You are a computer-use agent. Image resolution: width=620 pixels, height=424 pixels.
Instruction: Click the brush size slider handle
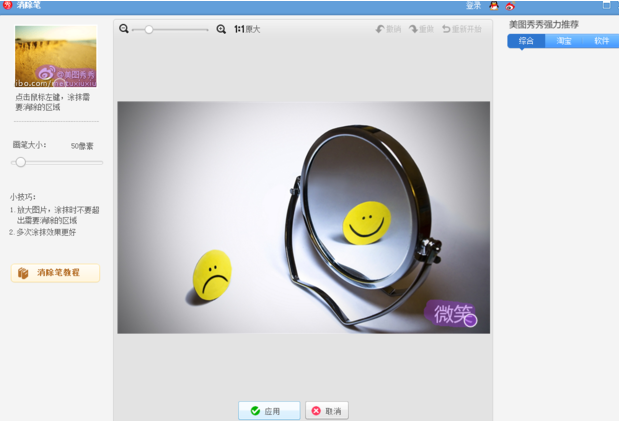point(20,162)
